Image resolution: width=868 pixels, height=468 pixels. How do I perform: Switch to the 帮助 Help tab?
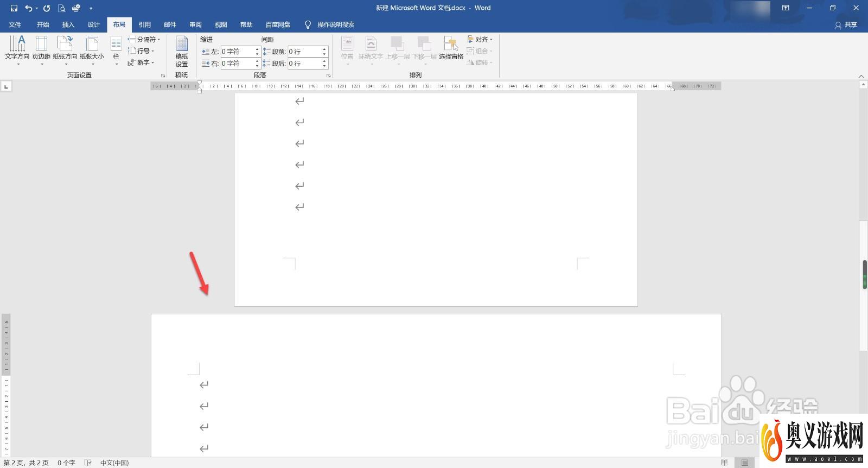coord(246,24)
